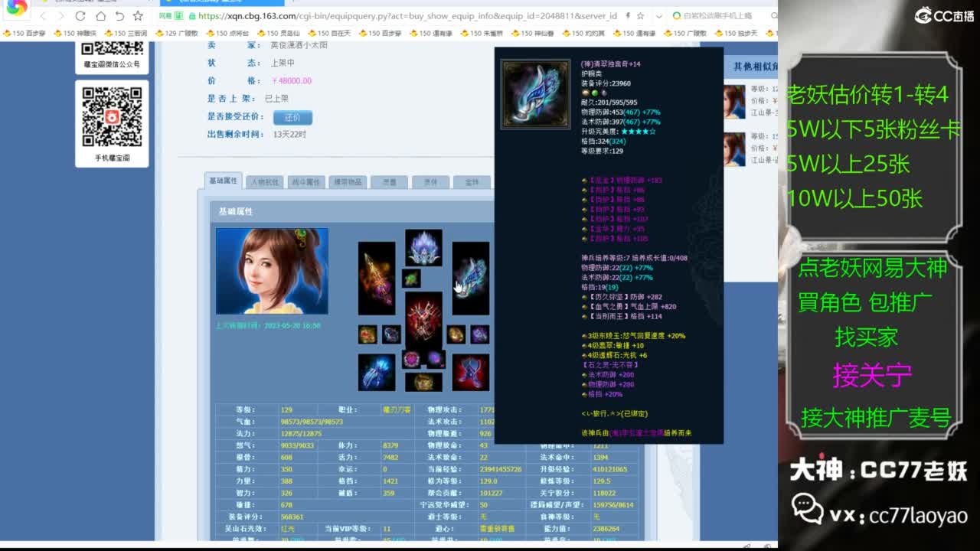The height and width of the screenshot is (551, 980).
Task: Expand the address bar dropdown chevron
Action: (659, 16)
